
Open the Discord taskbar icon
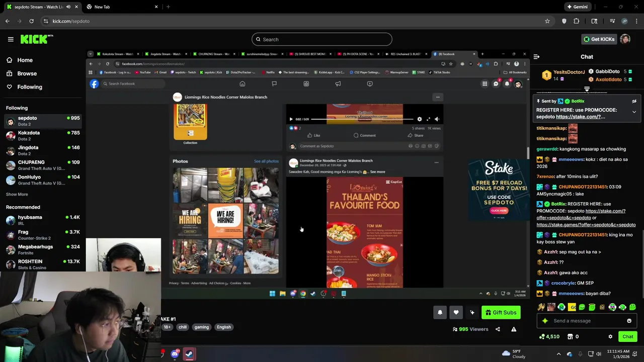[x=175, y=354]
